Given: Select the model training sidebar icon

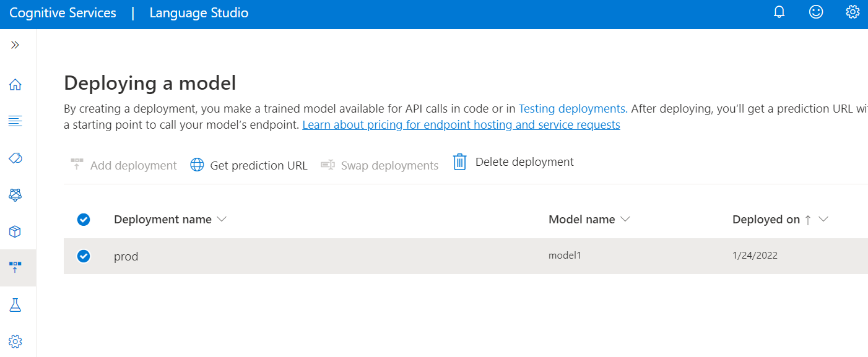Looking at the screenshot, I should point(15,195).
